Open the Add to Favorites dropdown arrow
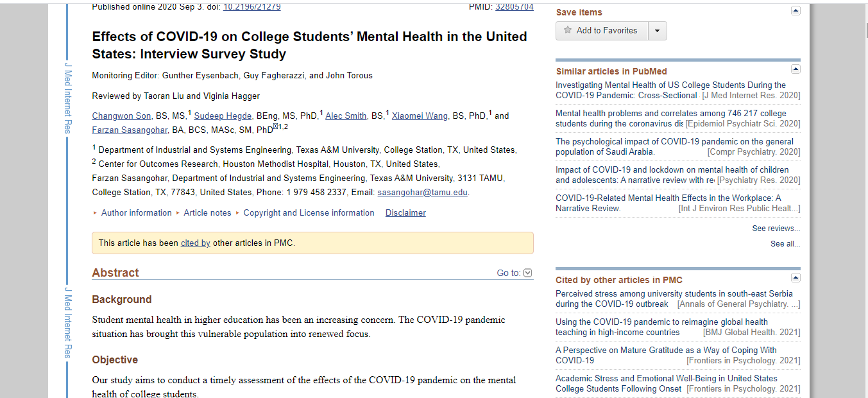This screenshot has height=398, width=868. pyautogui.click(x=657, y=31)
